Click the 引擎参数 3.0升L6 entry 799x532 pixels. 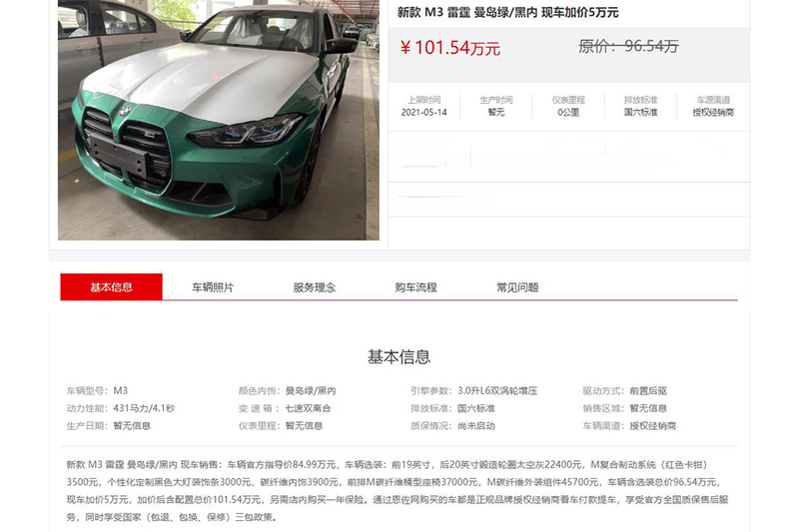[473, 391]
